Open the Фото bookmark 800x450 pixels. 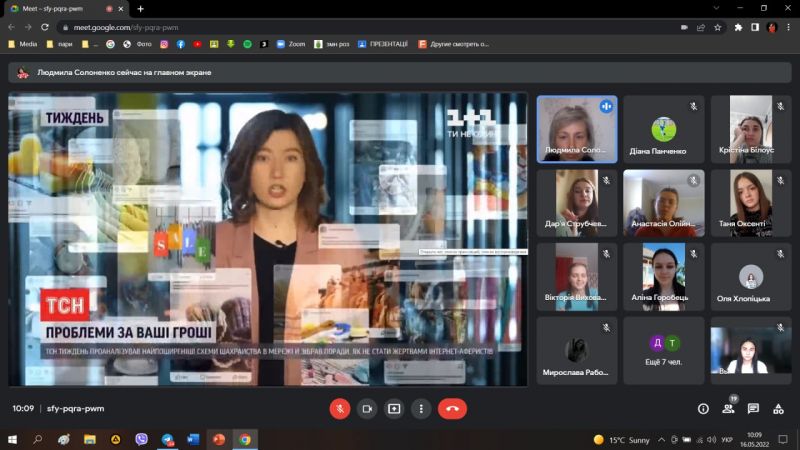pos(137,44)
